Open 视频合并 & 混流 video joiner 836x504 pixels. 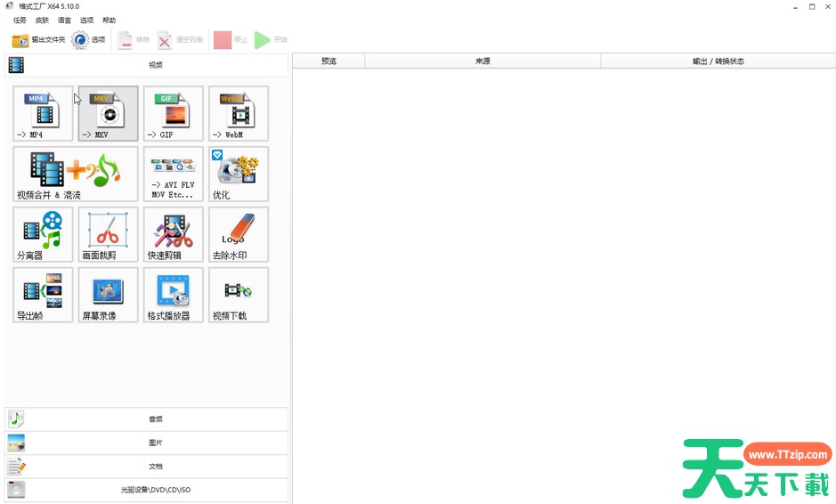coord(76,174)
